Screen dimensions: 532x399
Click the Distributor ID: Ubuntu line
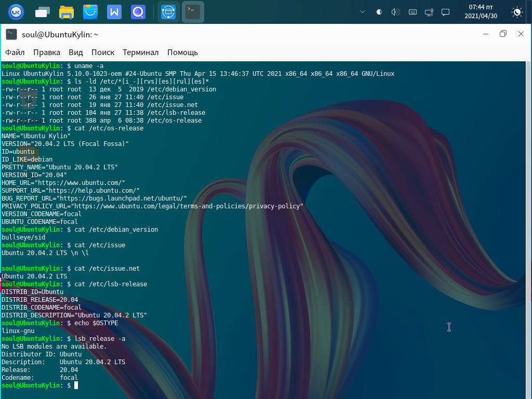tap(42, 354)
